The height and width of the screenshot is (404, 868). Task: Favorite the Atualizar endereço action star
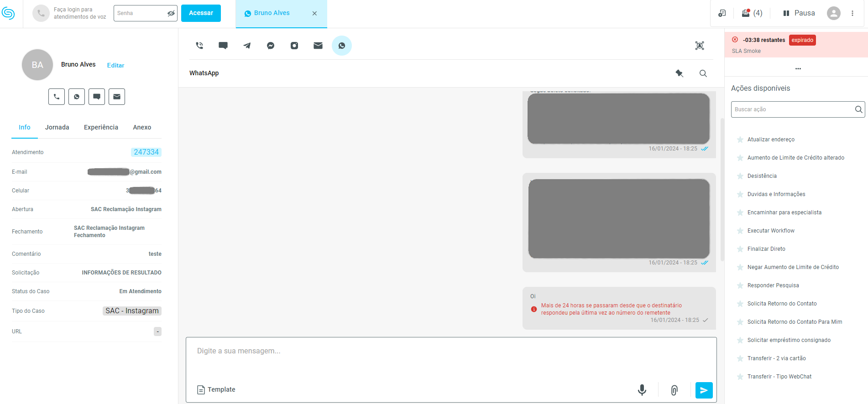click(740, 140)
